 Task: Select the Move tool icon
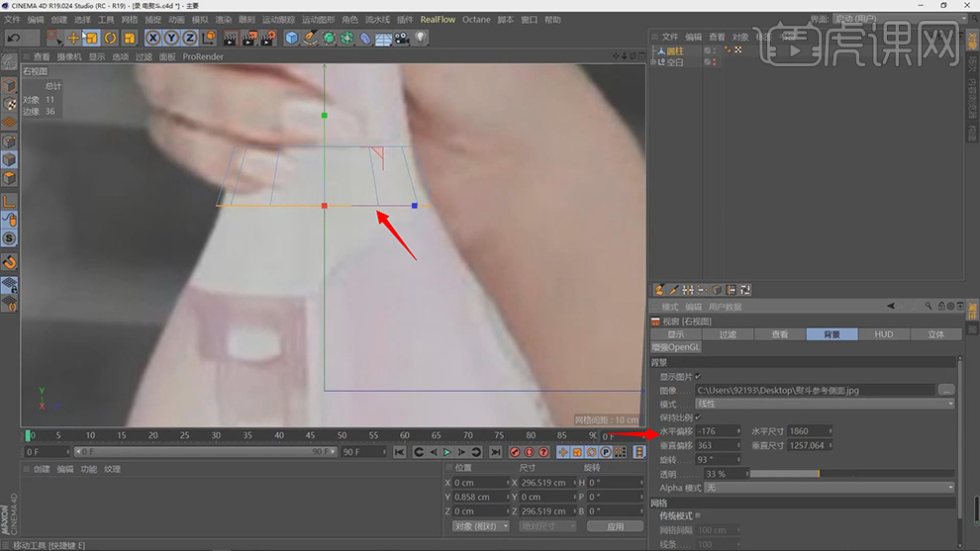tap(73, 38)
